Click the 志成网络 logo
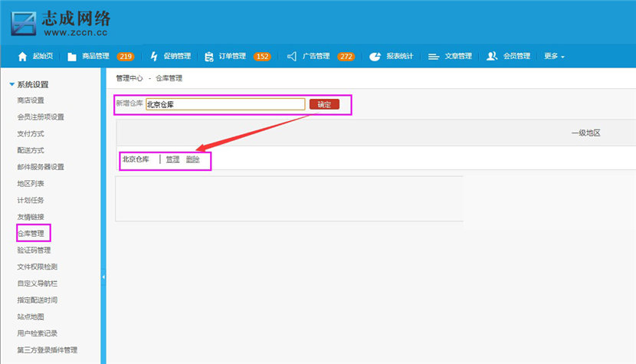Screen dimensions: 636x364 coord(61,23)
